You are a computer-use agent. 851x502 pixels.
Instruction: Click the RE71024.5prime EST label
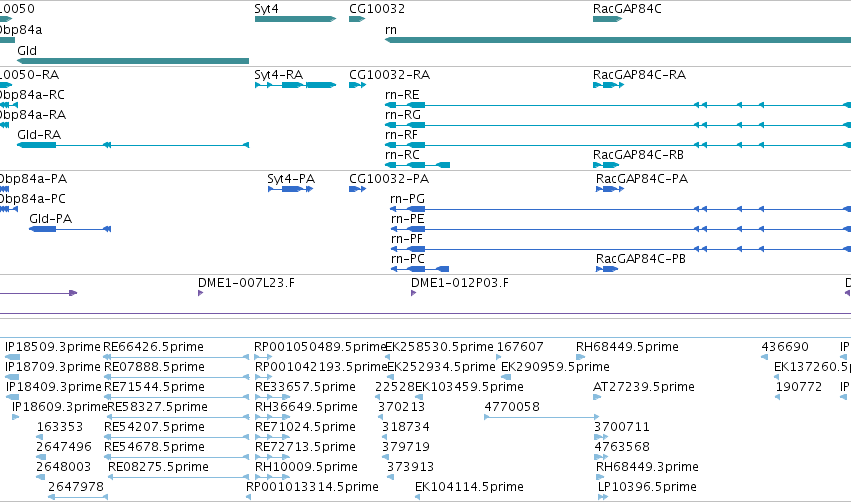pos(305,427)
